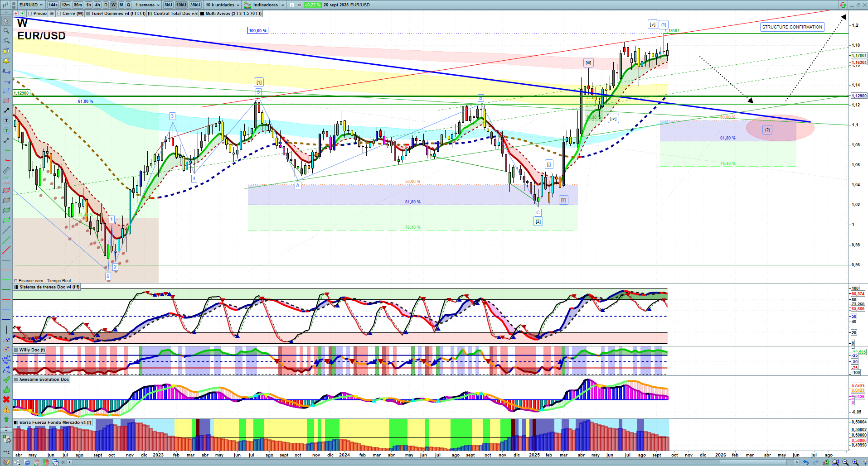Toggle the 10kU volume view
Image resolution: width=868 pixels, height=466 pixels.
click(181, 5)
